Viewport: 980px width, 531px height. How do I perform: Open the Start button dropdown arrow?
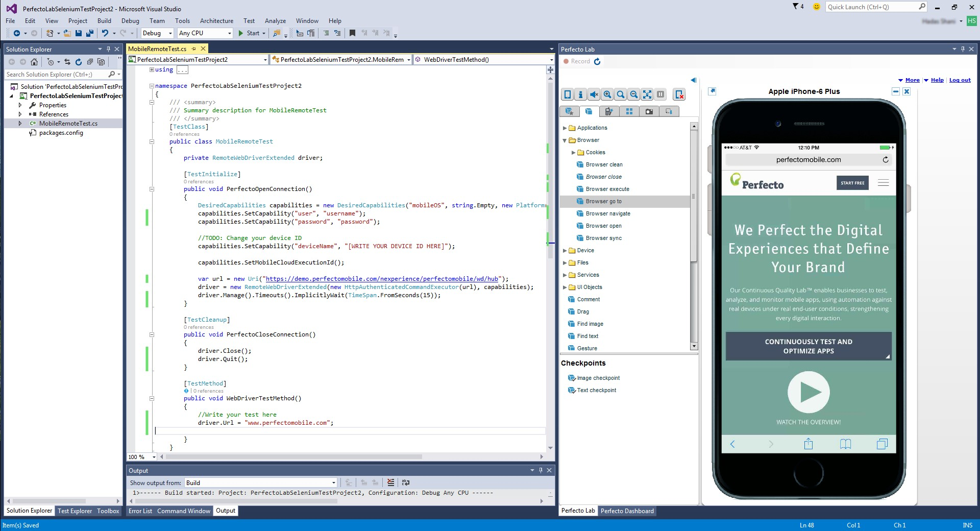tap(264, 33)
